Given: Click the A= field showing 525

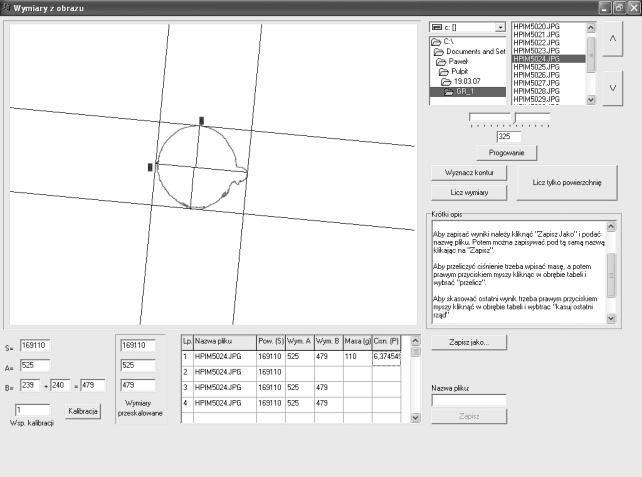Looking at the screenshot, I should pyautogui.click(x=35, y=365).
